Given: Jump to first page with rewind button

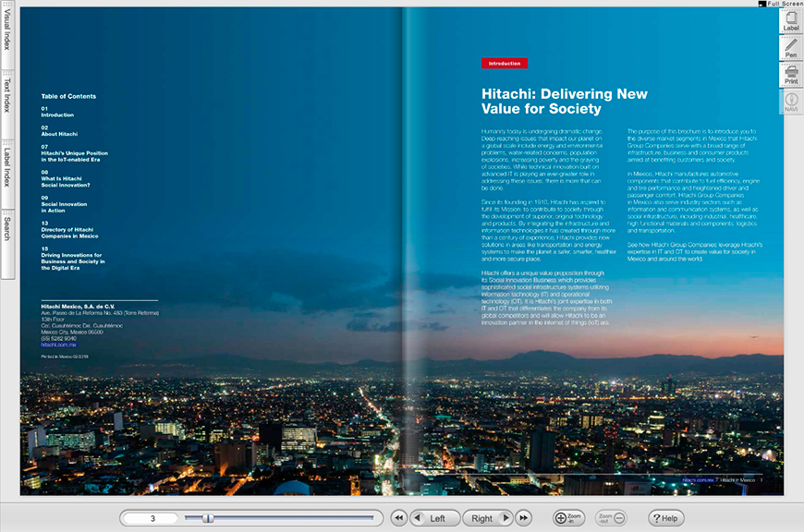Looking at the screenshot, I should point(399,518).
